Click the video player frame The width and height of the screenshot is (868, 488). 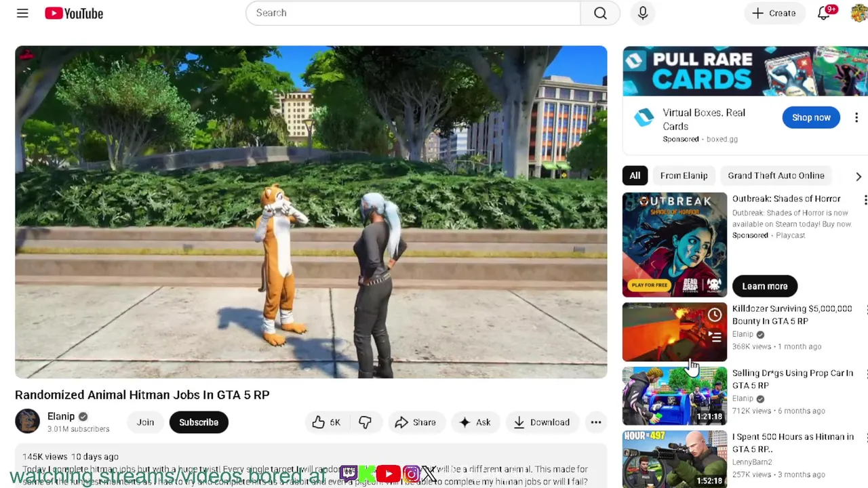pos(311,212)
